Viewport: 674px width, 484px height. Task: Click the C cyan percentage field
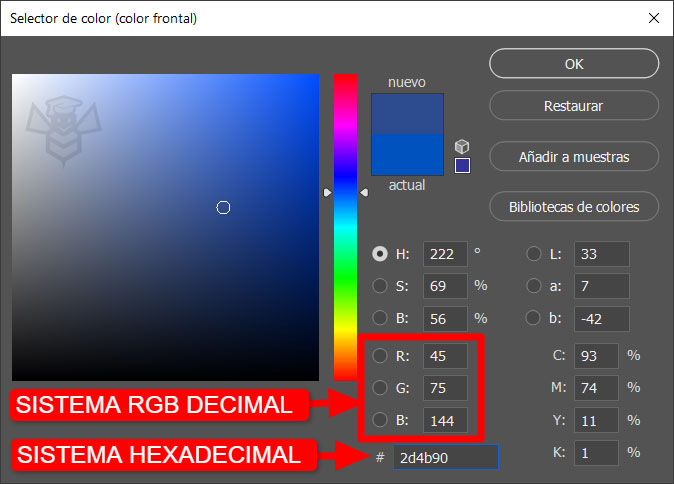[598, 355]
